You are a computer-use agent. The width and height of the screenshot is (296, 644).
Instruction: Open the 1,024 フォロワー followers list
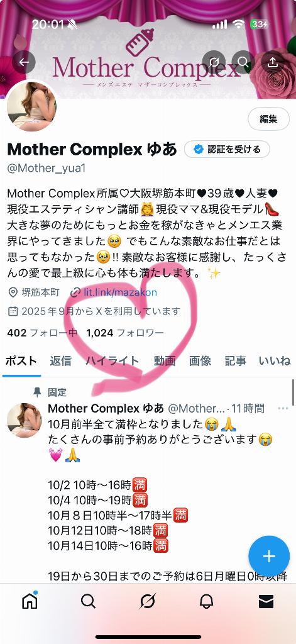(125, 333)
